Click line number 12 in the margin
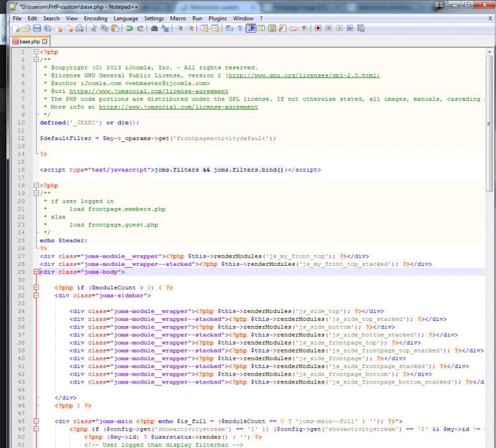 [21, 138]
